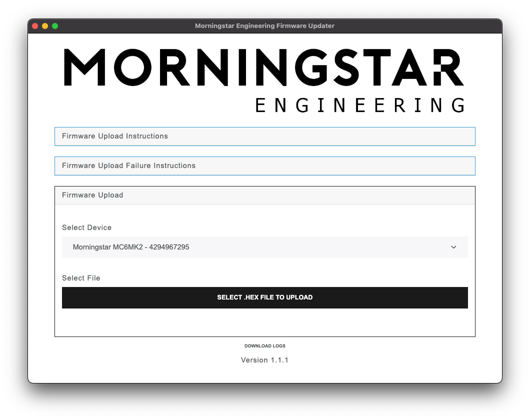Open the Select Device dropdown
The width and height of the screenshot is (530, 420).
coord(264,247)
